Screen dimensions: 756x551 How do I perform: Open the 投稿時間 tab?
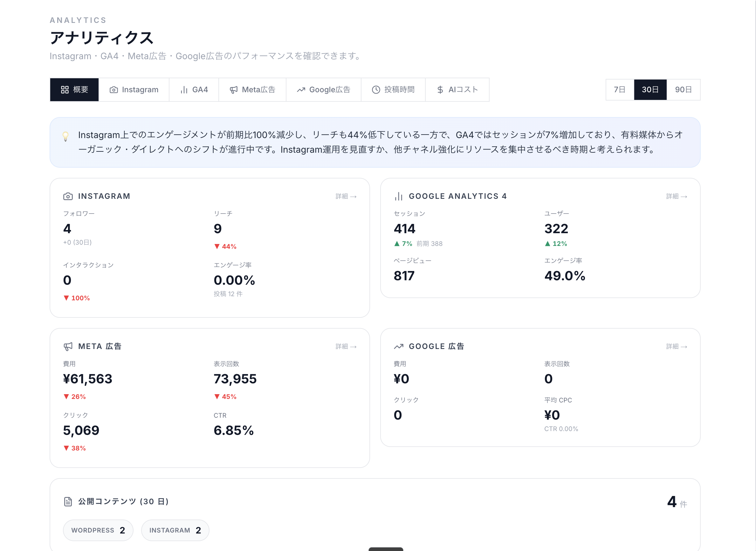point(393,90)
